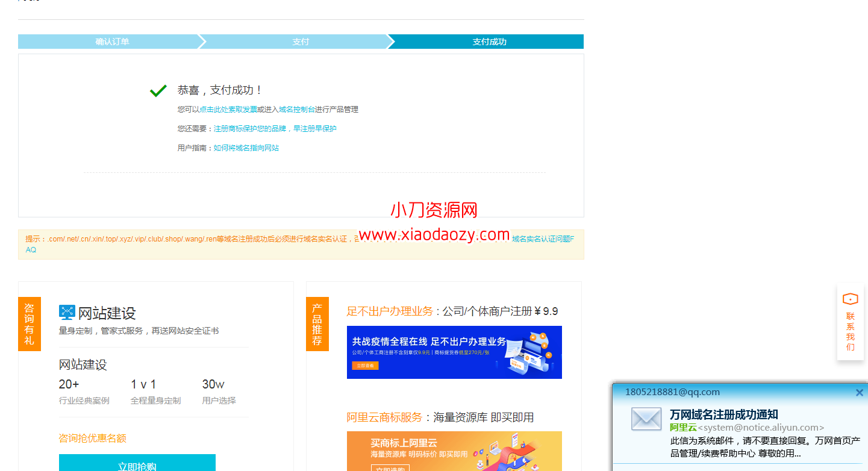Click 立即查看 button in blue banner
Screen dimensions: 868x471
coord(365,366)
